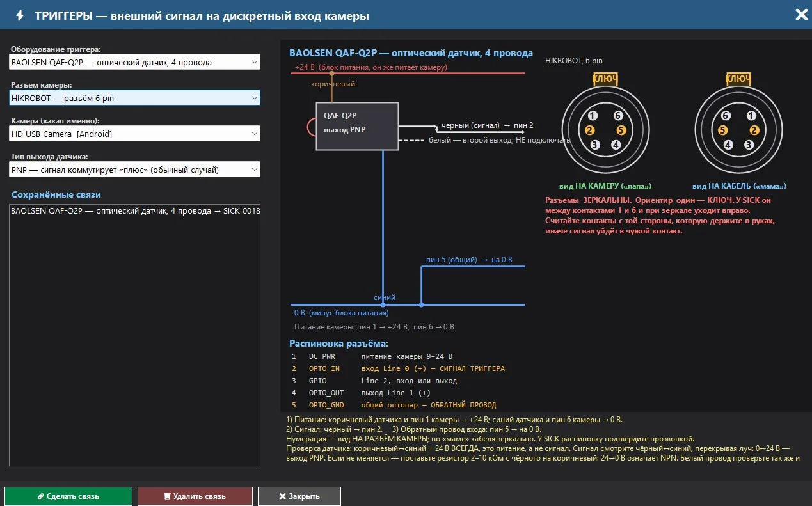
Task: Click the '+24 В (блок питания...)' line label
Action: pos(370,67)
